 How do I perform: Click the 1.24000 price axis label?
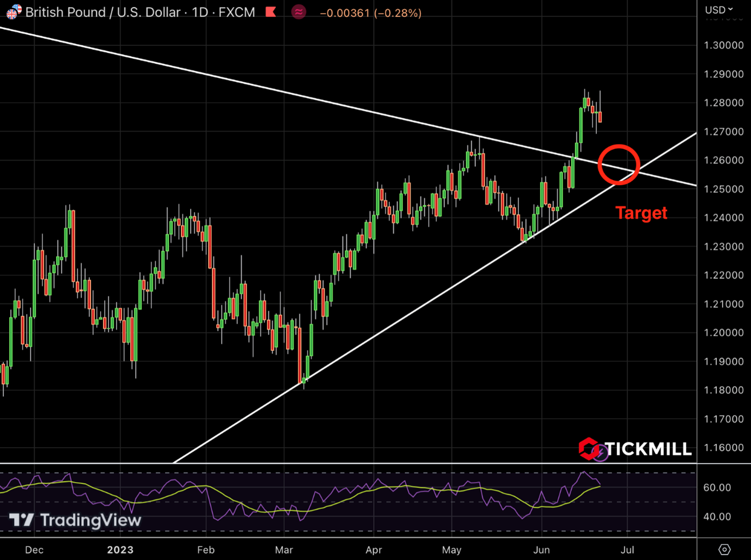tap(724, 217)
